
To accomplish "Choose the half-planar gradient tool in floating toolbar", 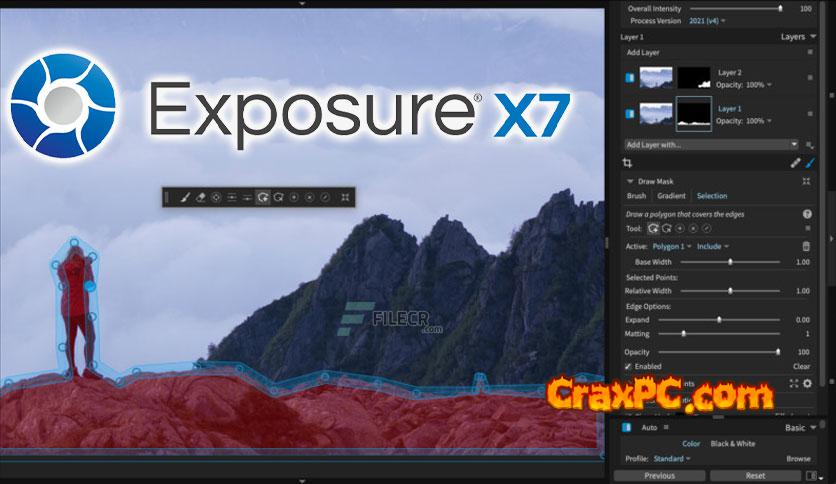I will (x=247, y=197).
